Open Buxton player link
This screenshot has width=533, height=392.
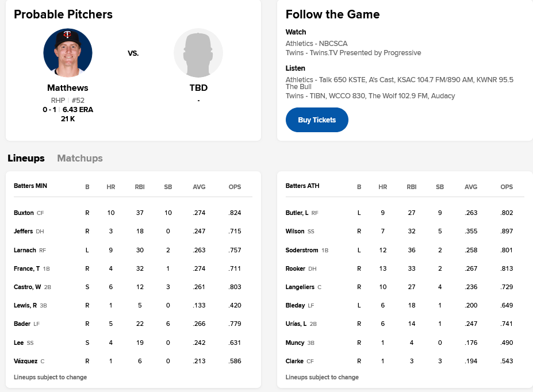click(x=24, y=213)
